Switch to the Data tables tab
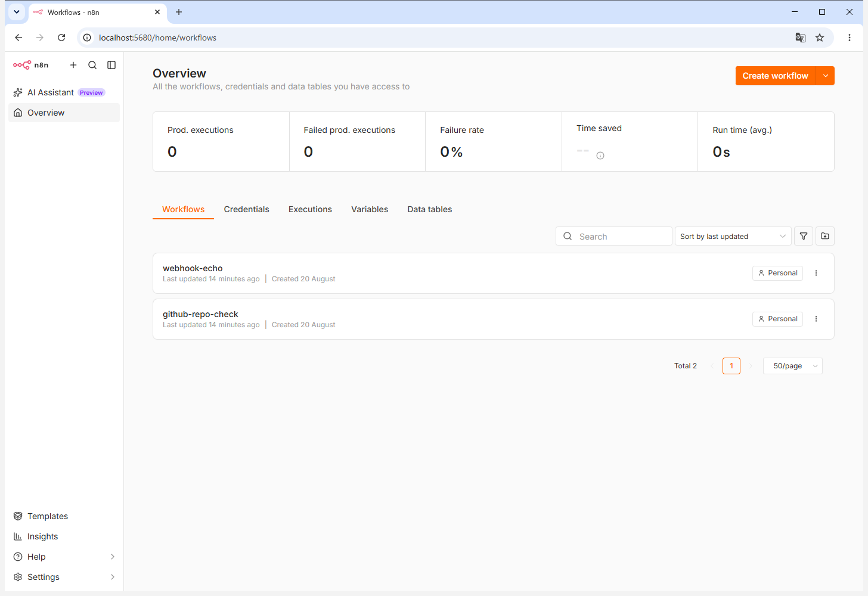 430,209
